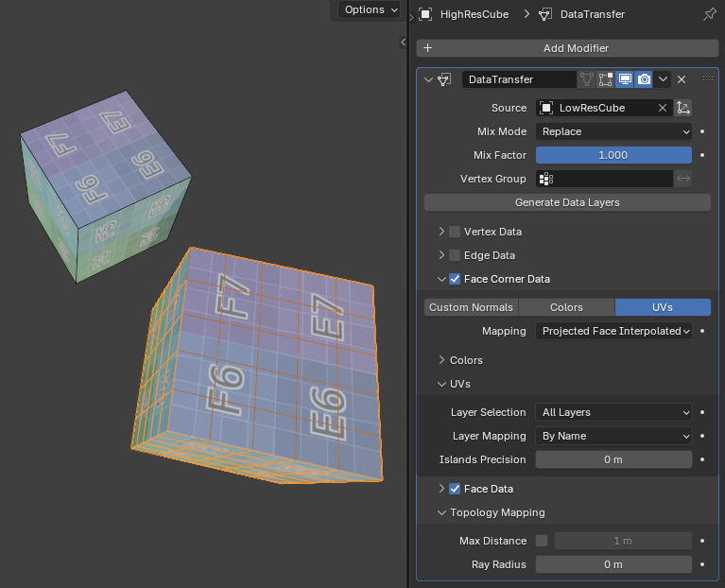
Task: Click the DataTransfer modifier type icon in header
Action: [x=444, y=79]
